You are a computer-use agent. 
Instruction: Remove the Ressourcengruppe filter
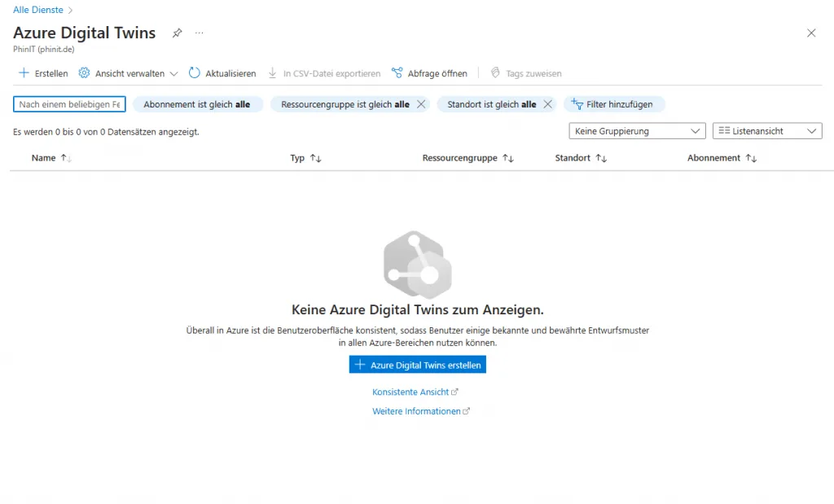click(x=421, y=104)
